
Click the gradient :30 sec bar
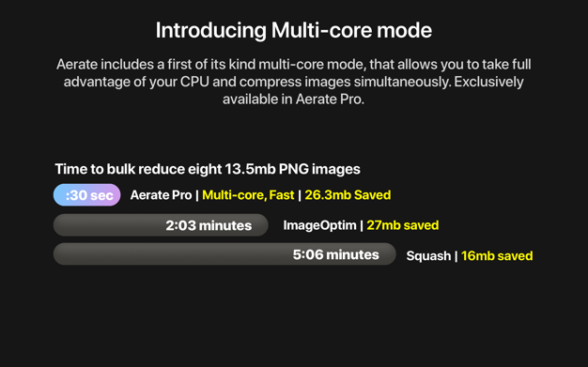click(x=86, y=195)
